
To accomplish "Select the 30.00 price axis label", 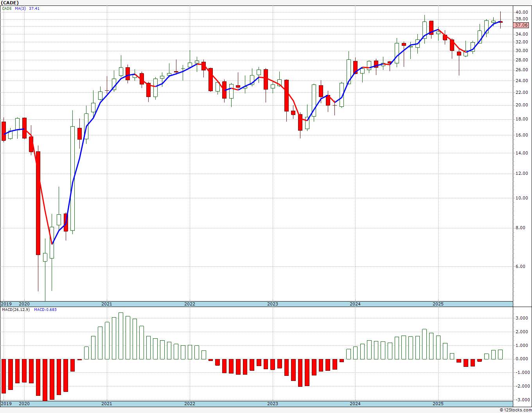I will (x=521, y=51).
